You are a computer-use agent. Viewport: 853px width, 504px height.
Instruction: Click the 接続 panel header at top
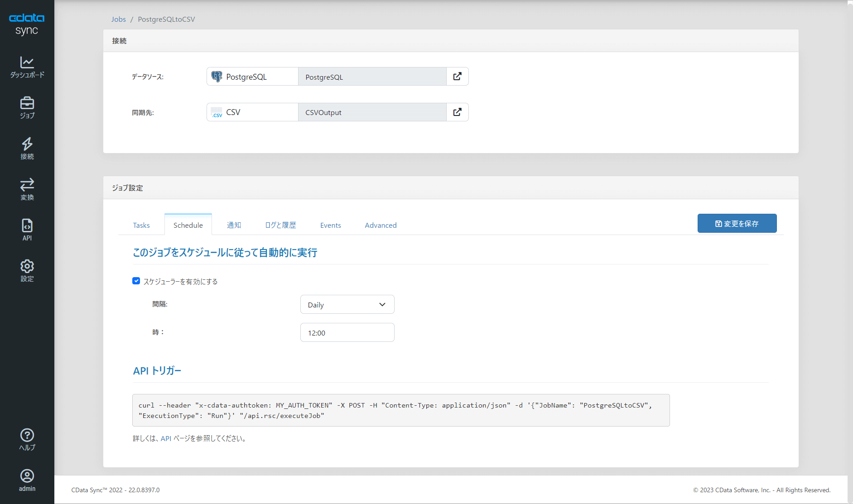pos(451,41)
